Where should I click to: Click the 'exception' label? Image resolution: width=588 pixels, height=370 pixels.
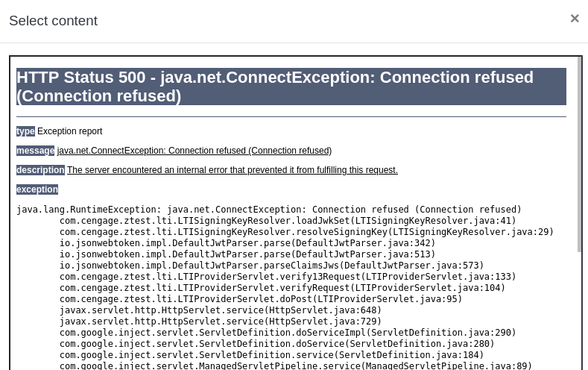(37, 189)
